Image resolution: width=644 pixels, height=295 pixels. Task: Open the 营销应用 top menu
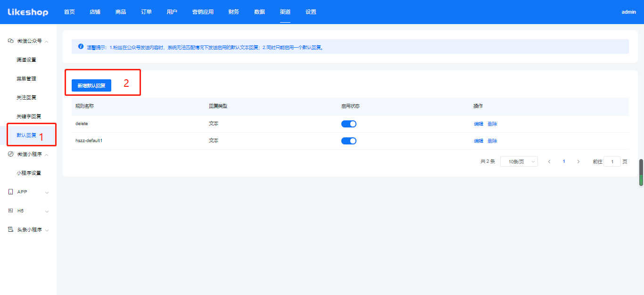coord(203,12)
